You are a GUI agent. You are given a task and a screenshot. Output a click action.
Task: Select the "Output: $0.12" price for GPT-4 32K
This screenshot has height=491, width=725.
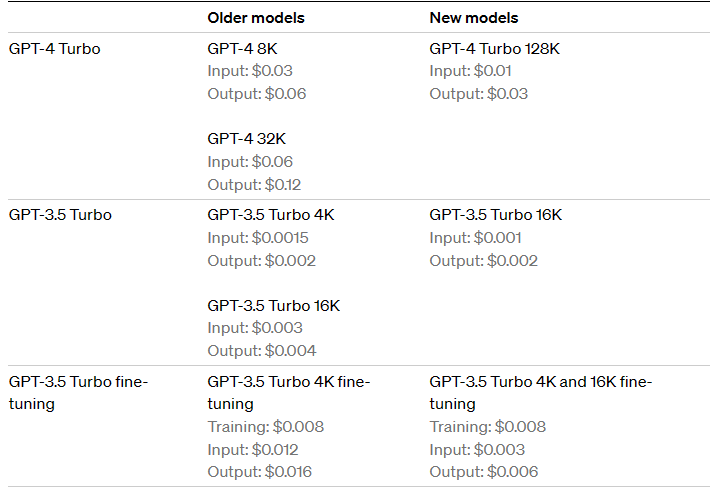254,184
